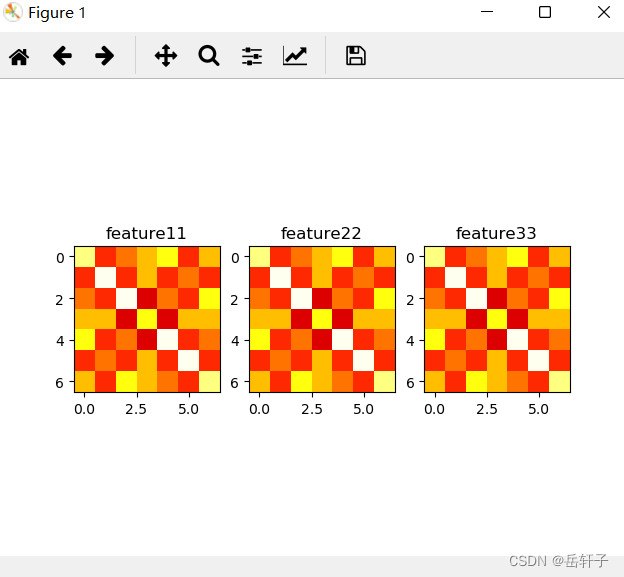Click x-axis label 2.5 of feature22

(x=312, y=409)
